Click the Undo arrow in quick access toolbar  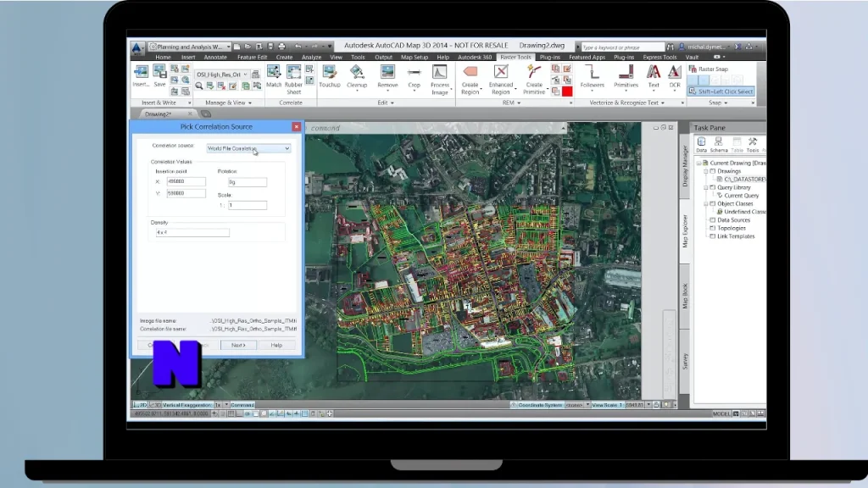(x=298, y=47)
